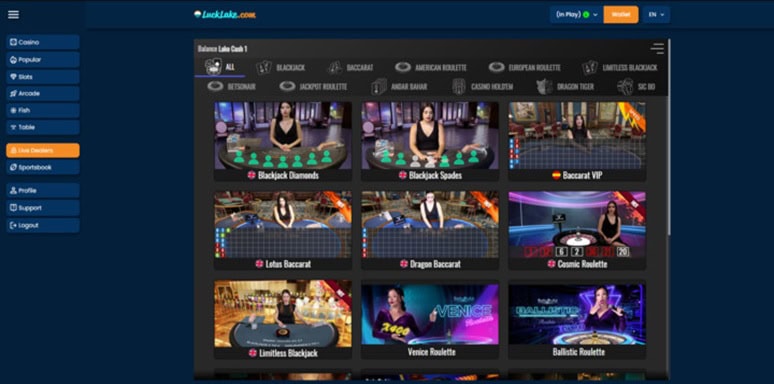
Task: Select the Baccarat filter tab
Action: click(x=350, y=67)
